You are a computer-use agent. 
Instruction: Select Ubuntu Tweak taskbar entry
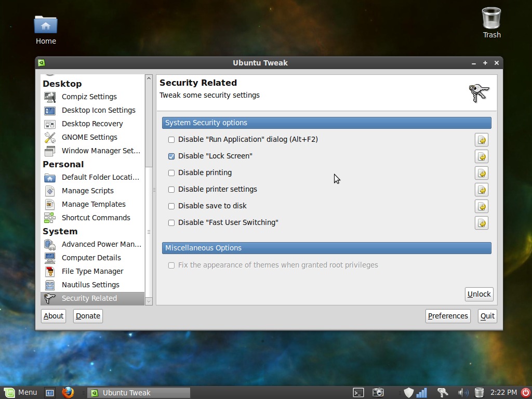pyautogui.click(x=139, y=393)
